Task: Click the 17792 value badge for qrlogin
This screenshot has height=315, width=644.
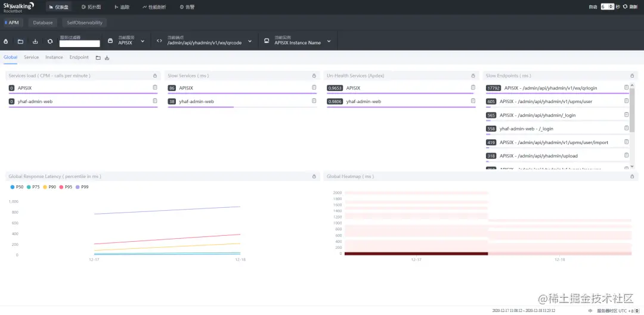Action: (493, 88)
